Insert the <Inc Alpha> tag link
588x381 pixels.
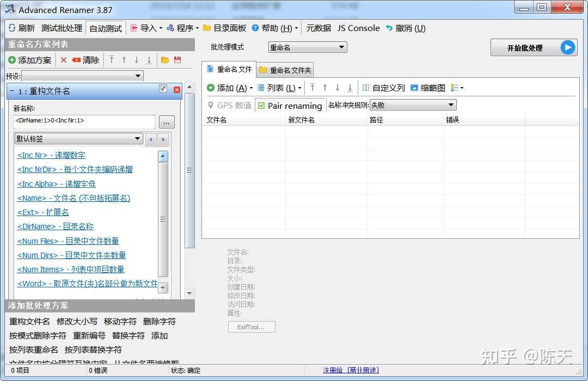[x=56, y=184]
